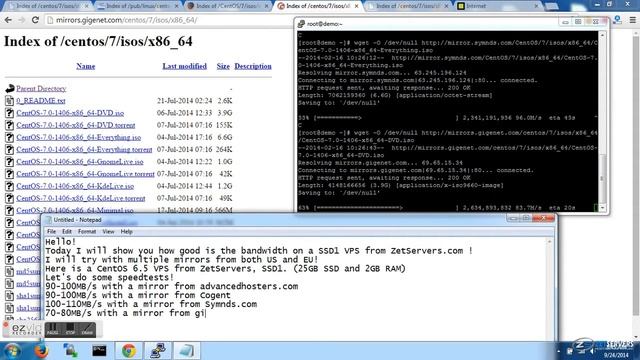
Task: Open the Notepad Help menu
Action: coord(127,231)
